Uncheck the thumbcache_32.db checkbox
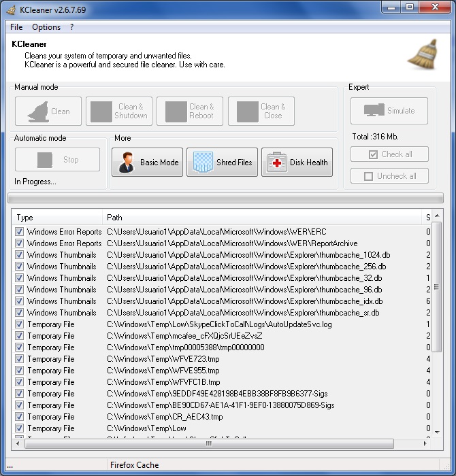The height and width of the screenshot is (476, 456). [19, 277]
